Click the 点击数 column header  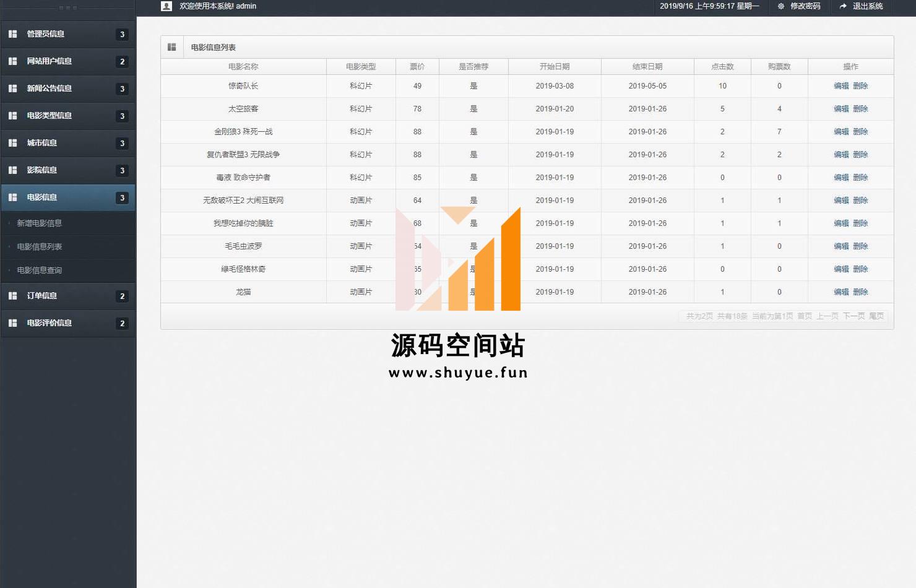[x=722, y=67]
